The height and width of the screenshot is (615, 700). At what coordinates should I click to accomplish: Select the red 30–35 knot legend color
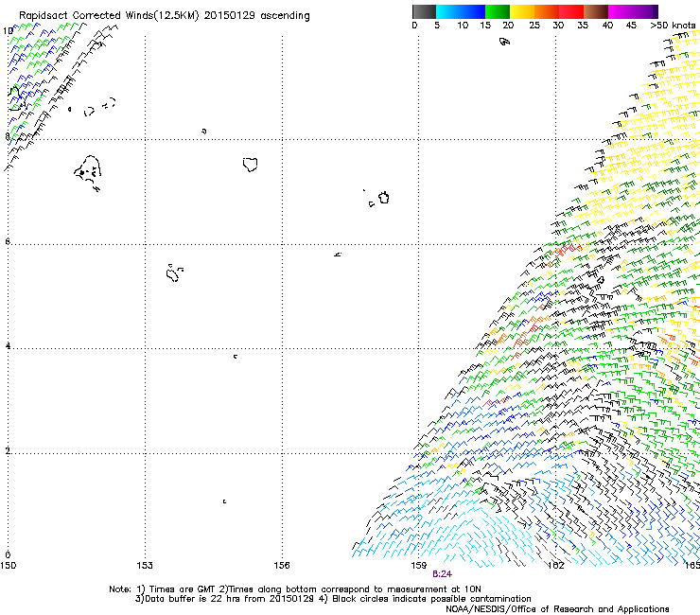point(571,11)
